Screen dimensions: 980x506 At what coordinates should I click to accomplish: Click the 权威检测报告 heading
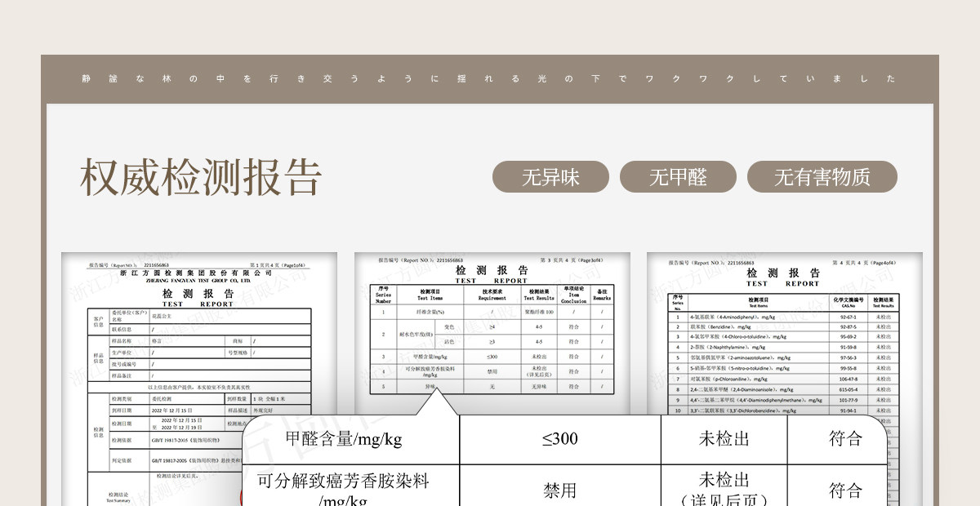pos(201,177)
